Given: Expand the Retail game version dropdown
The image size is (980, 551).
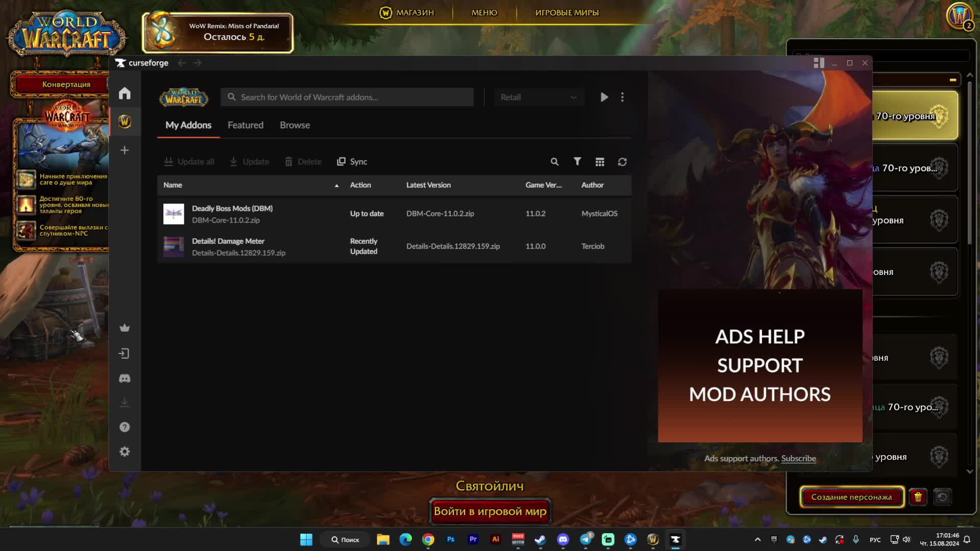Looking at the screenshot, I should point(538,97).
